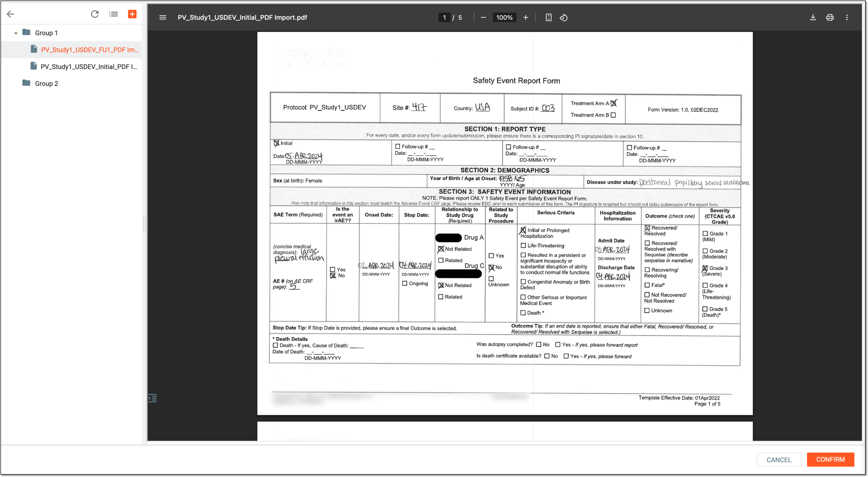The width and height of the screenshot is (868, 477).
Task: Check the Ongoing stop date checkbox
Action: coord(405,283)
